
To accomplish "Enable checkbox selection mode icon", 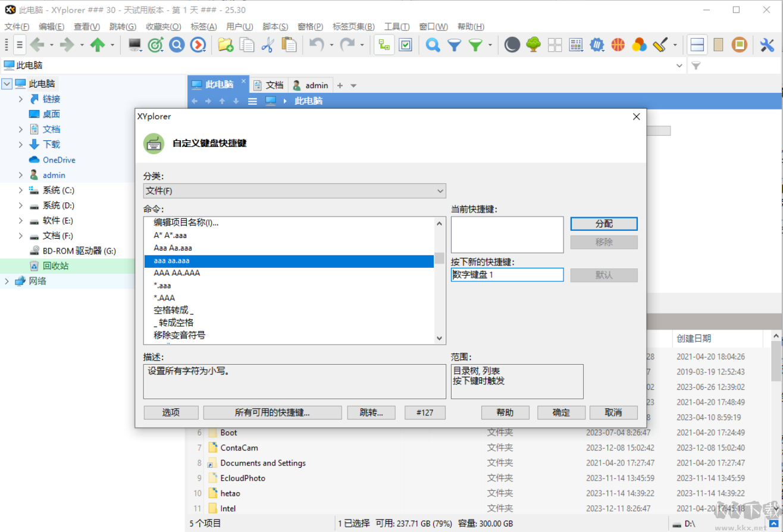I will (406, 45).
